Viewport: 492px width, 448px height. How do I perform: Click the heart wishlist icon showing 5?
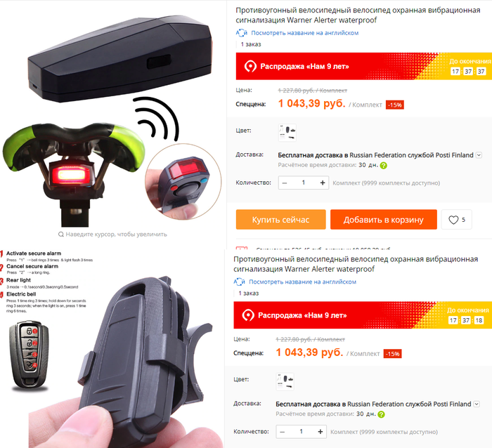pos(453,220)
